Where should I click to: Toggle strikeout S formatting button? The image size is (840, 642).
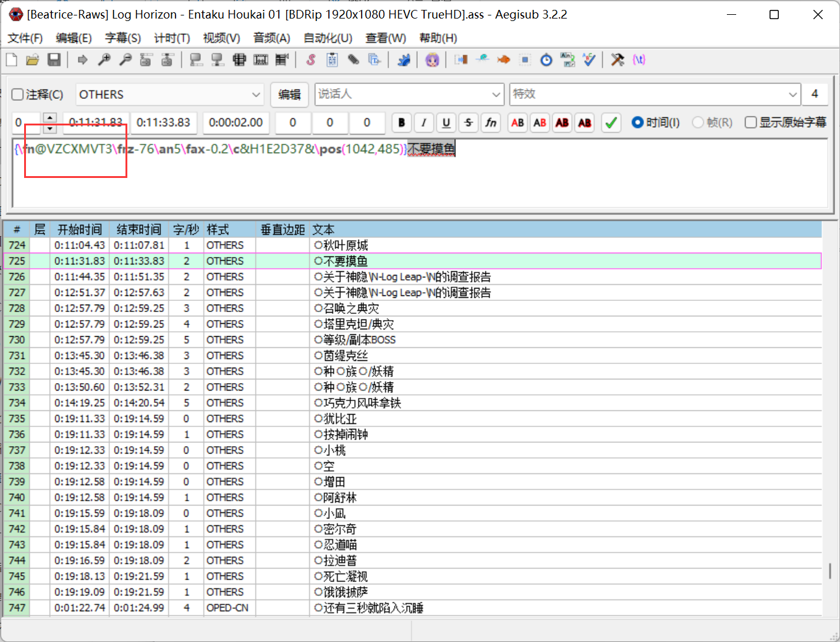pos(469,122)
